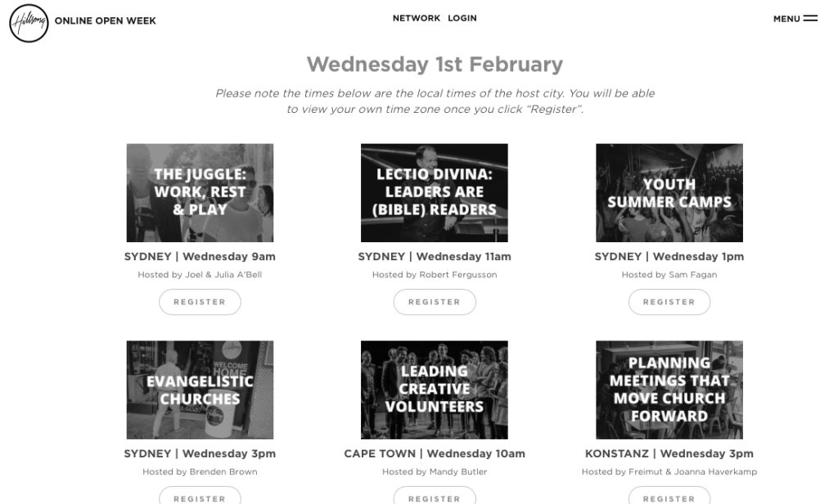Open the 'Youth Summer Camps' thumbnail
The width and height of the screenshot is (838, 504).
coord(669,193)
